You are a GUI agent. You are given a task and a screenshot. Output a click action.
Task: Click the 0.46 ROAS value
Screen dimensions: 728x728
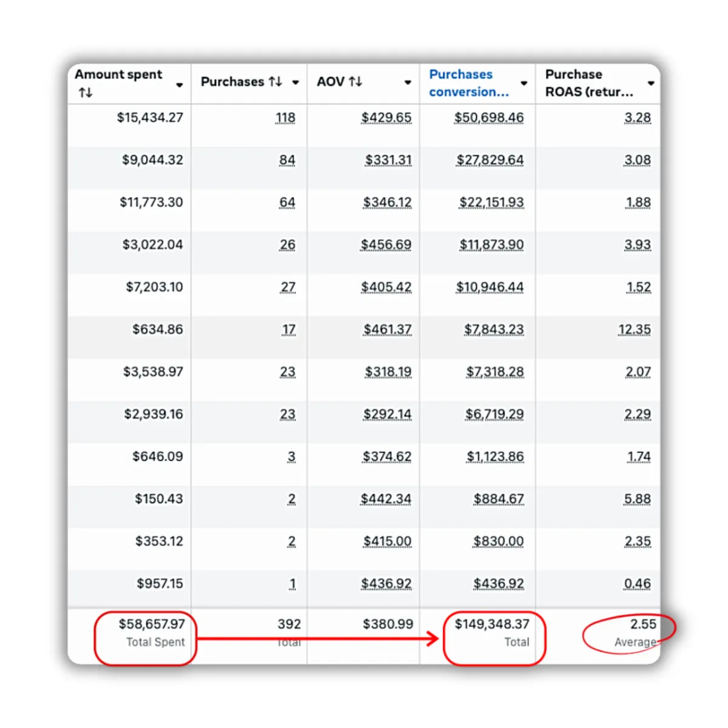pos(638,584)
